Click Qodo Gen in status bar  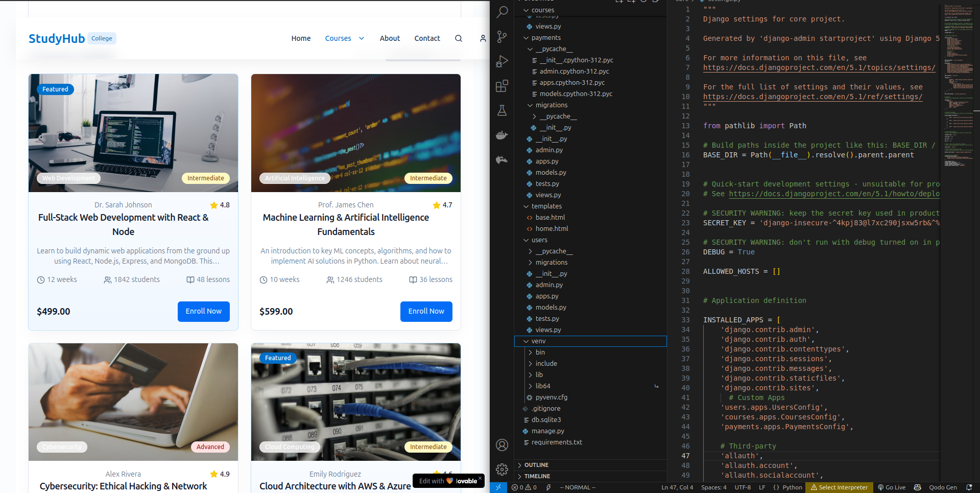point(943,487)
